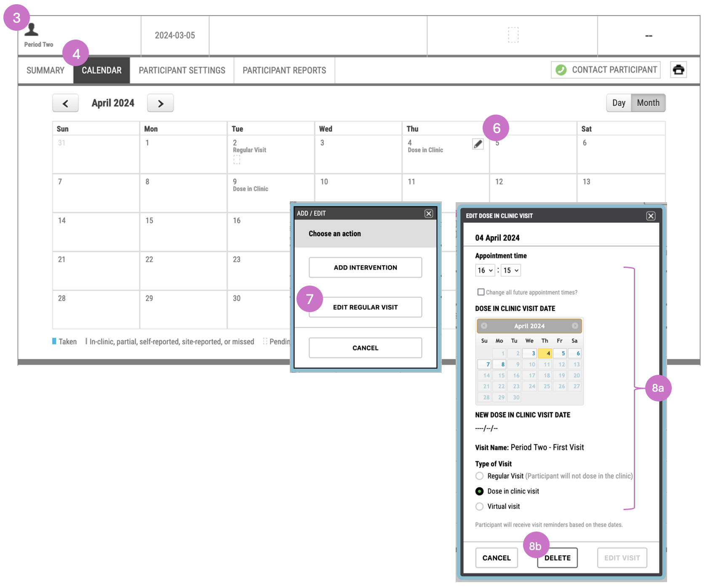705x588 pixels.
Task: Open the appointment minutes dropdown
Action: pyautogui.click(x=511, y=270)
